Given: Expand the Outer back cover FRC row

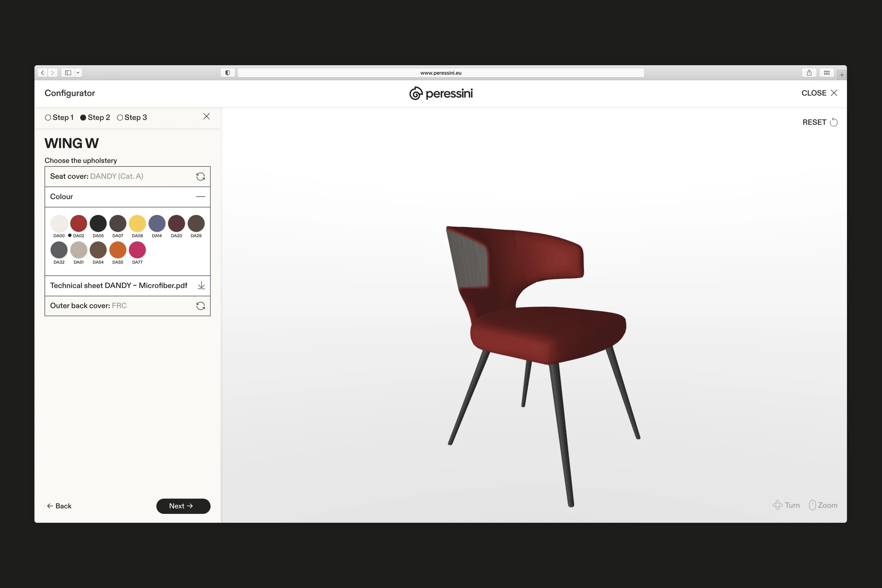Looking at the screenshot, I should [x=127, y=306].
